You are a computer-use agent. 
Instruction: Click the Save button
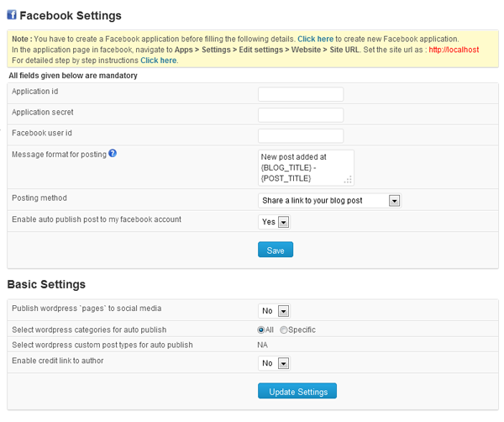point(276,250)
